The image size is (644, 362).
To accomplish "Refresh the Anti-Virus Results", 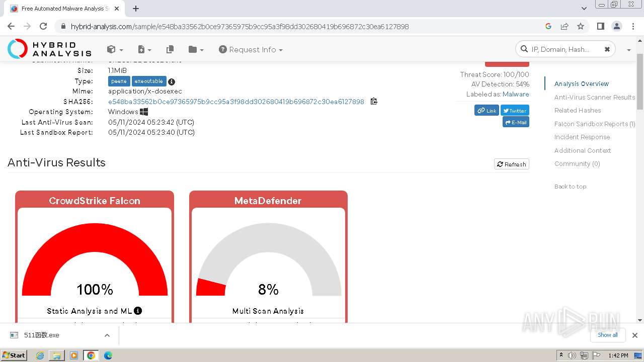I will 512,164.
